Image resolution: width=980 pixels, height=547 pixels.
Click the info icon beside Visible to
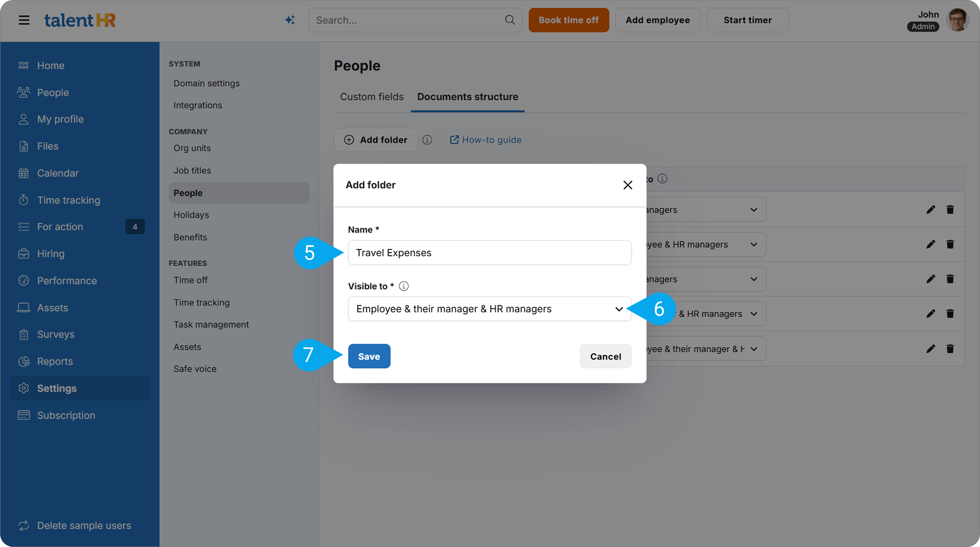coord(404,286)
